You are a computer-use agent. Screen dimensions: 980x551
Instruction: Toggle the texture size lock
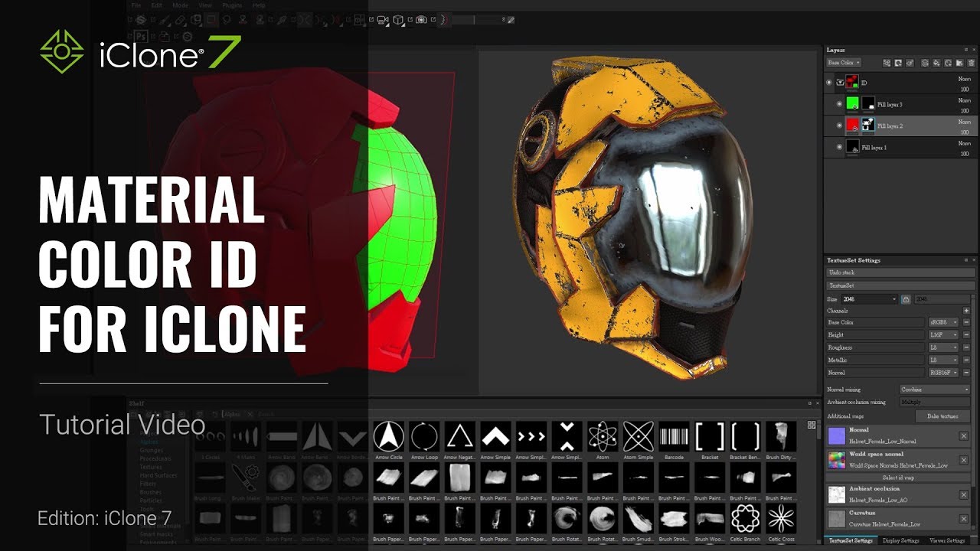point(906,299)
